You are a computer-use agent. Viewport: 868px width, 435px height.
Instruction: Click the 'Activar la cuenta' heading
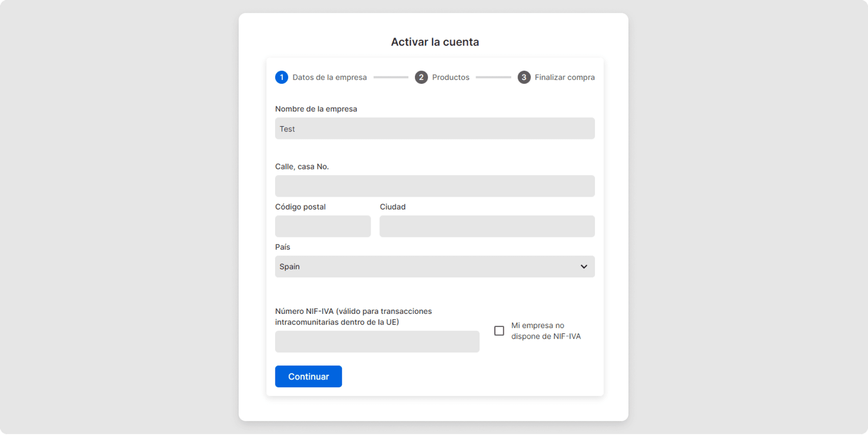coord(435,42)
